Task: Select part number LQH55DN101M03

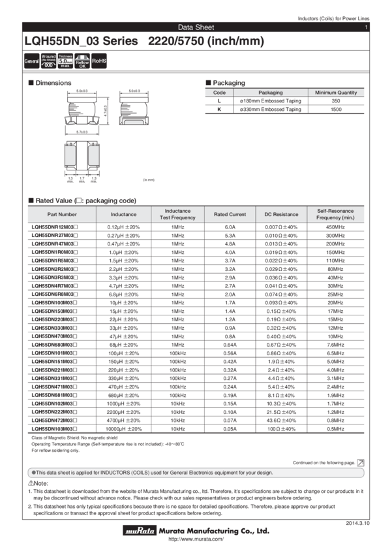Action: (x=54, y=353)
